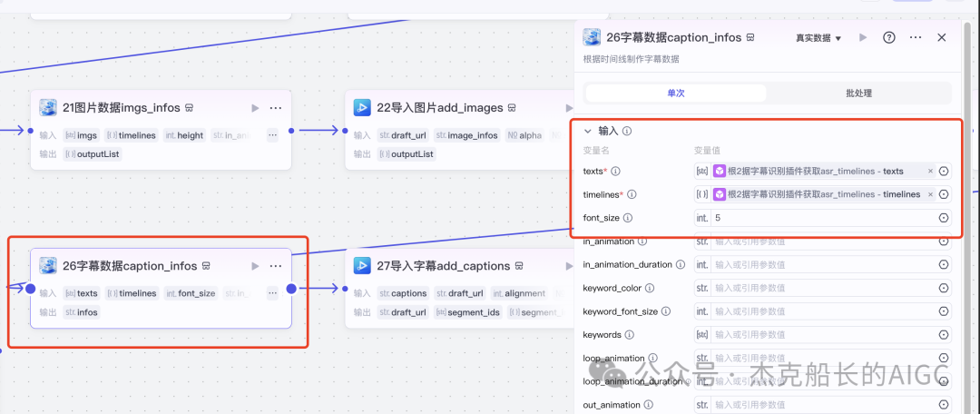Run the 21图片数据imgs_infos node
980x414 pixels.
tap(255, 108)
